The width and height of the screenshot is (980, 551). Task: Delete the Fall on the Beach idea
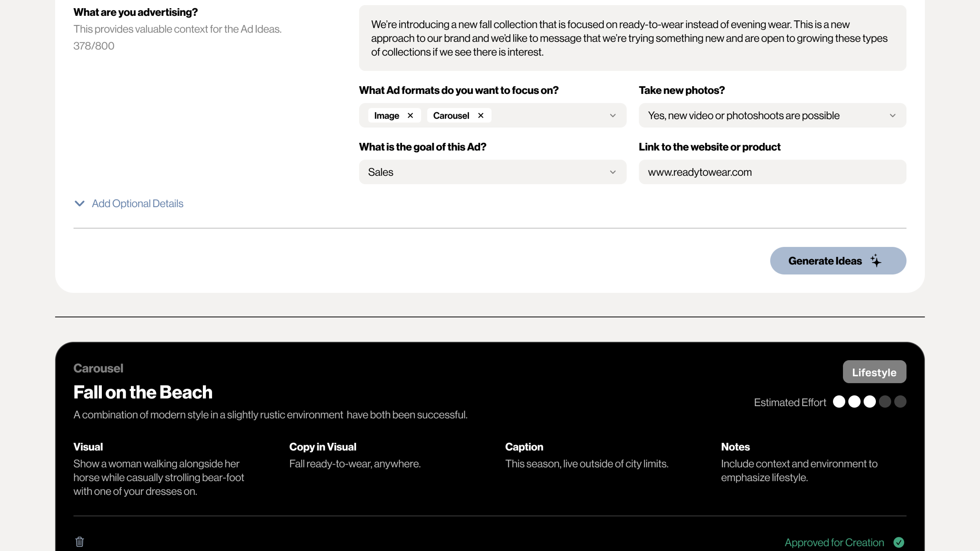click(x=80, y=542)
